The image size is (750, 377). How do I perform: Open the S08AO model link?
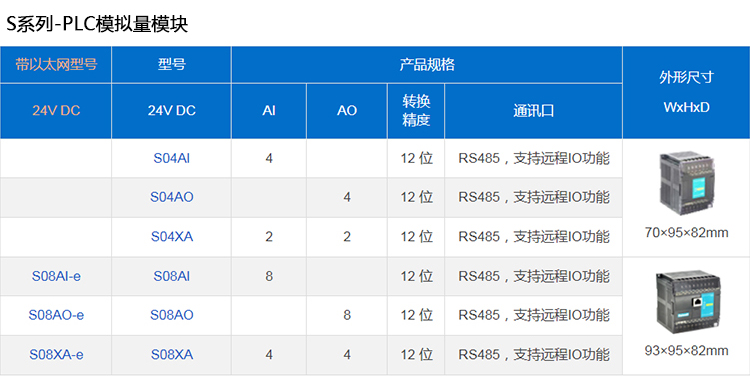click(171, 315)
